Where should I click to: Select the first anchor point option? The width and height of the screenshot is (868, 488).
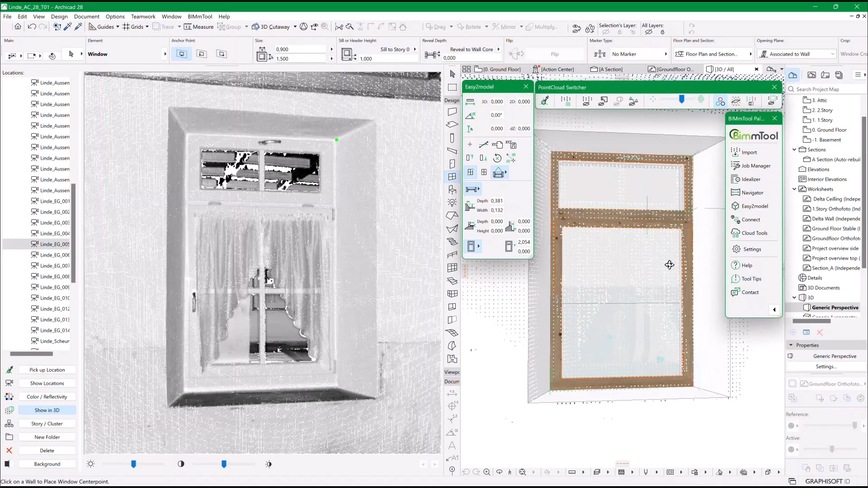[x=182, y=54]
